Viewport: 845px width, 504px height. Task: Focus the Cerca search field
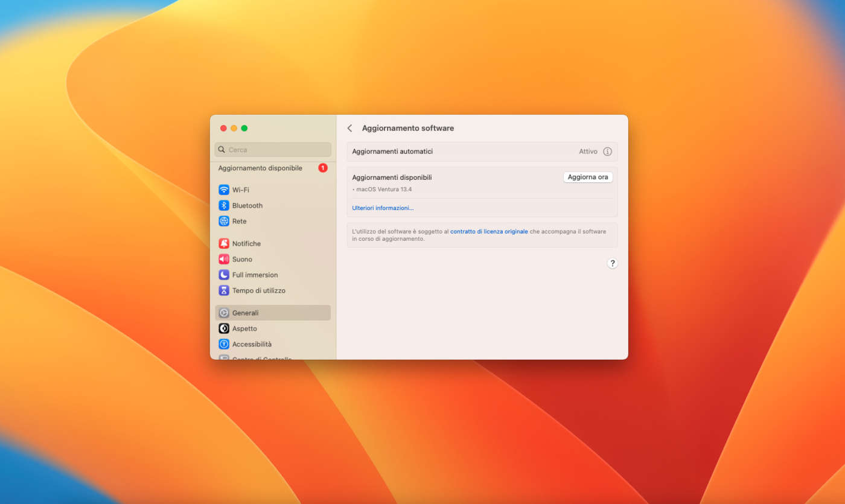273,150
